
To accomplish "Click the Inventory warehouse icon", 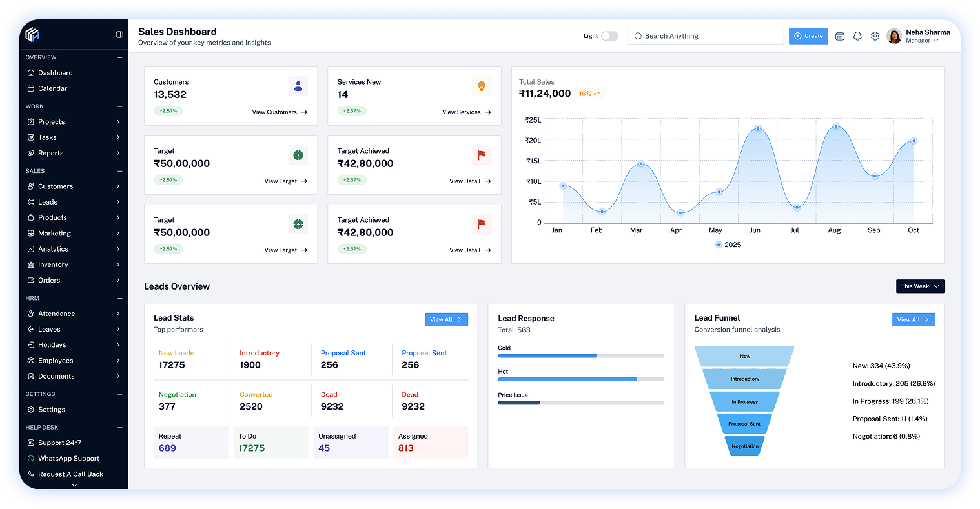I will (x=31, y=265).
